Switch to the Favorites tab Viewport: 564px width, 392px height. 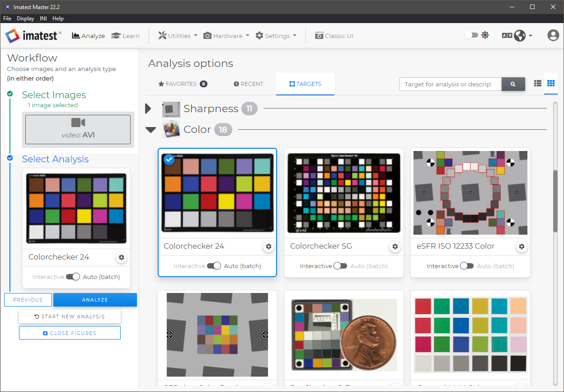pyautogui.click(x=183, y=84)
